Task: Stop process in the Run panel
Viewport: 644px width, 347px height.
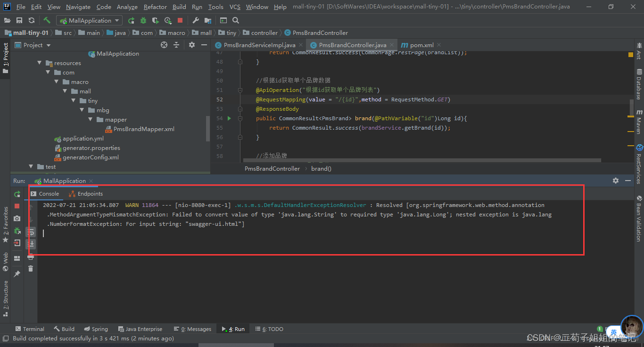Action: tap(17, 206)
